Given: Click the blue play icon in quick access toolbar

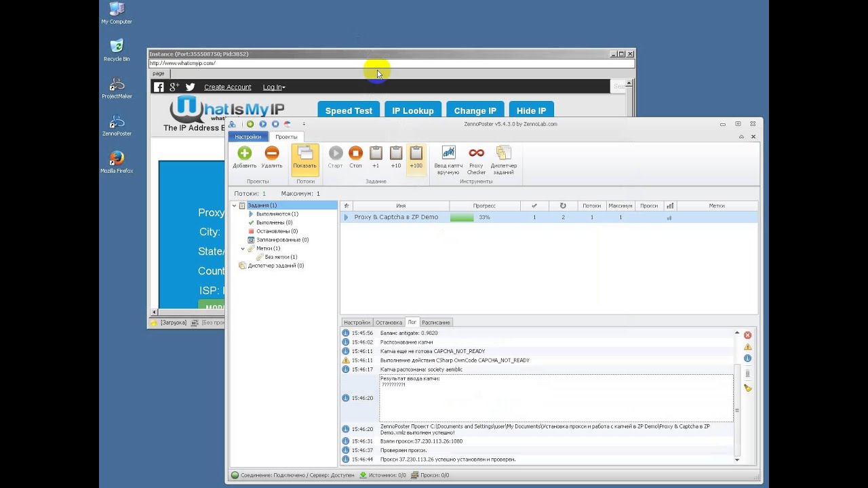Looking at the screenshot, I should [x=262, y=124].
